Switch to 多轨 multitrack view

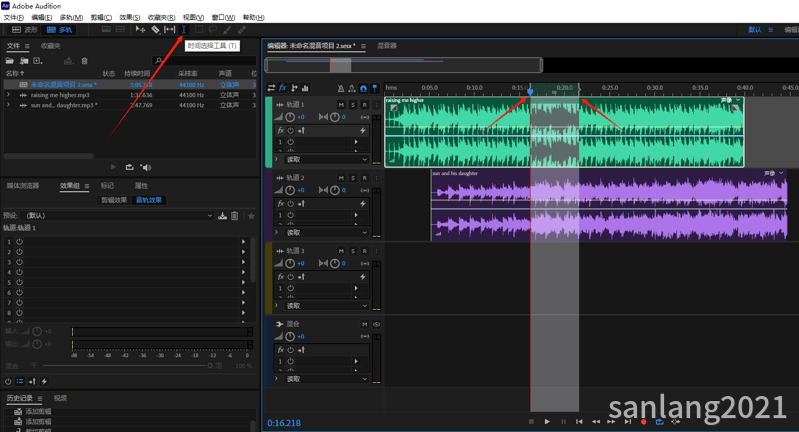(60, 30)
